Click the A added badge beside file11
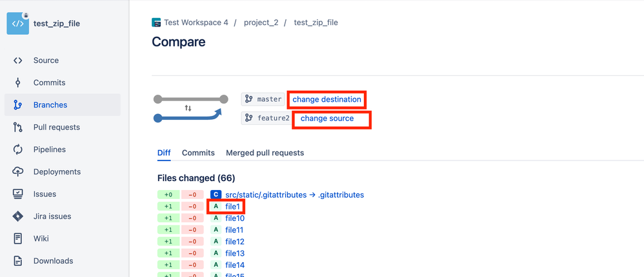This screenshot has width=644, height=277. coord(216,230)
